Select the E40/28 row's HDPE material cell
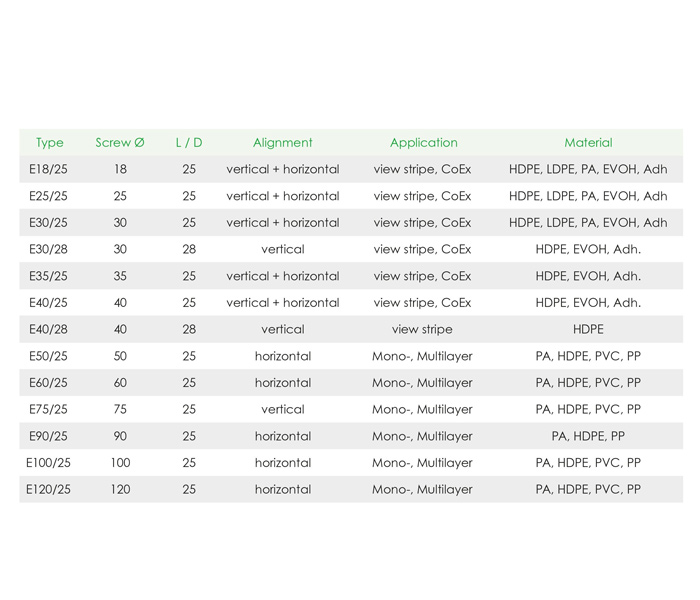 point(588,329)
